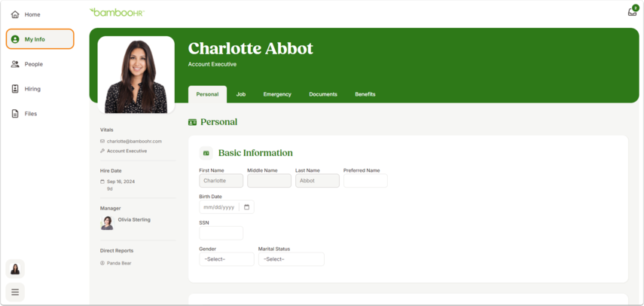
Task: Click the People icon in sidebar
Action: point(15,64)
